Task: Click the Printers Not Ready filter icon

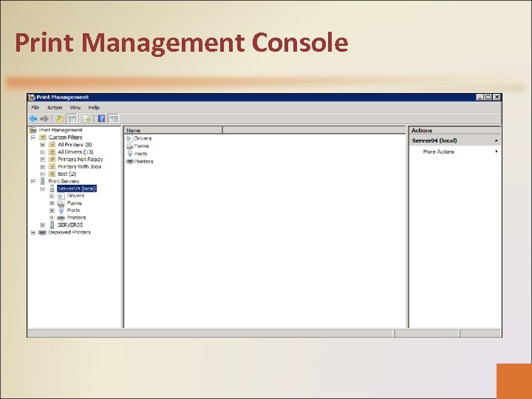Action: pos(52,159)
